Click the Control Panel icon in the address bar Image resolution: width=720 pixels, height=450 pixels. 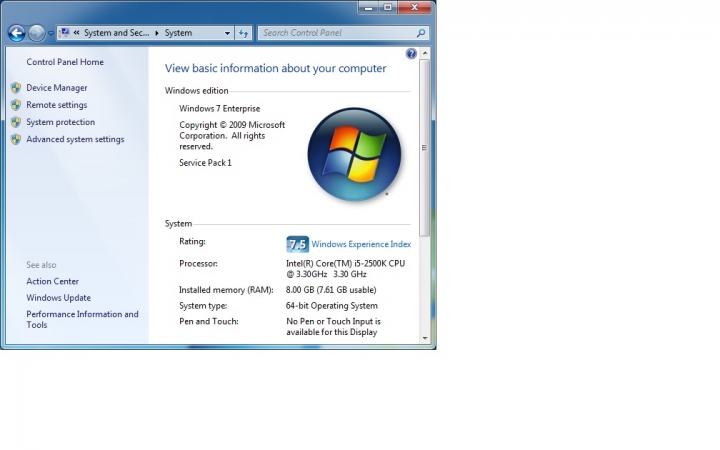click(65, 33)
